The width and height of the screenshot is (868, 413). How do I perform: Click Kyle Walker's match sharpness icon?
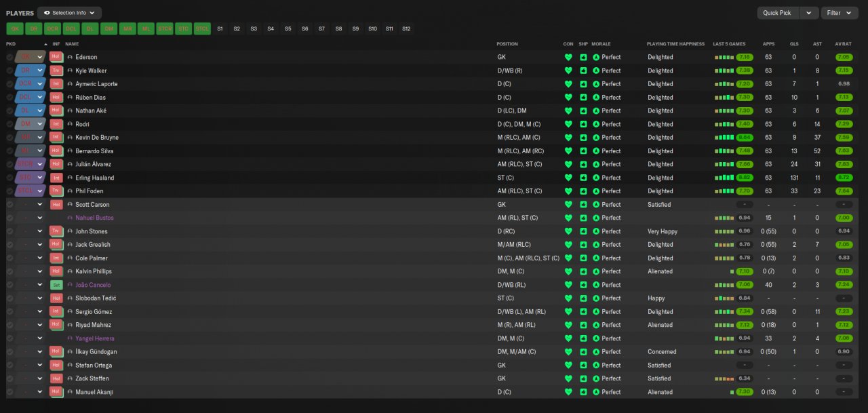pyautogui.click(x=583, y=71)
